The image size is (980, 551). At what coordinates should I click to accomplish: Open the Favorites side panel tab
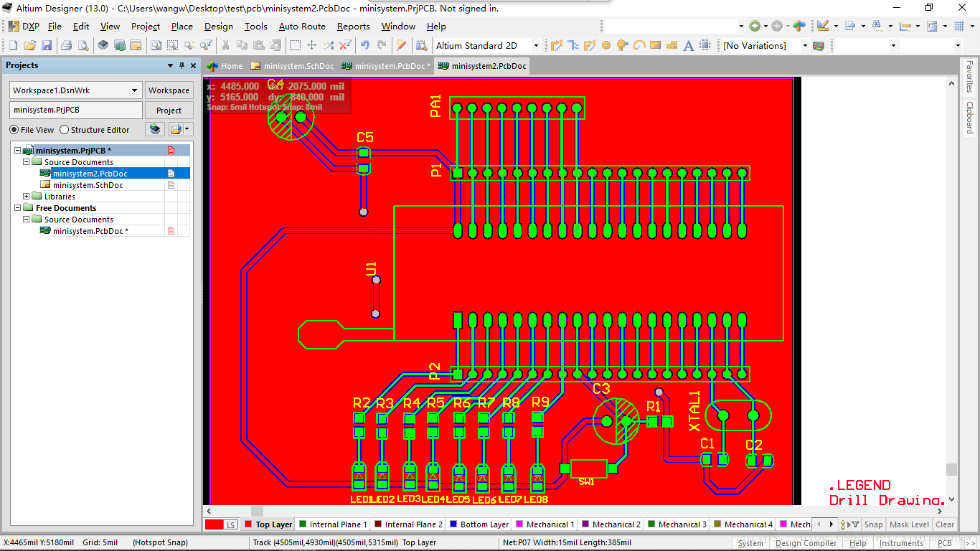pos(969,77)
